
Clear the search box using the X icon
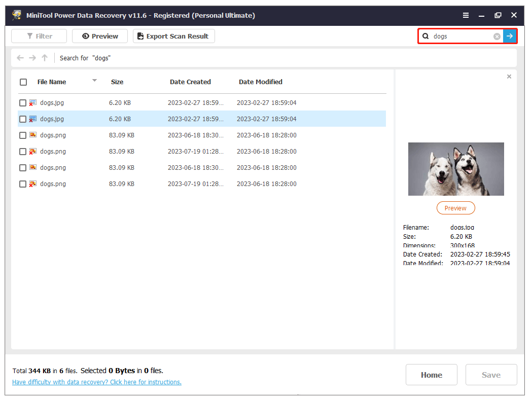(x=498, y=36)
